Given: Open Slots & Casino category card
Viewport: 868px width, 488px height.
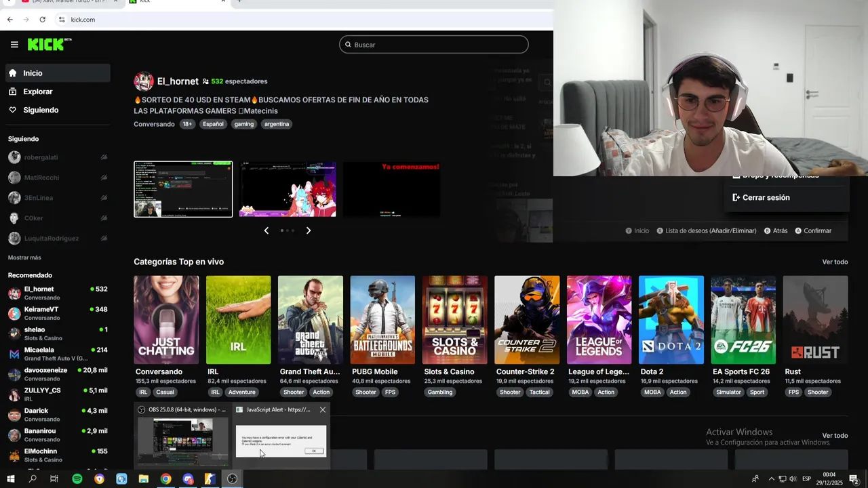Looking at the screenshot, I should click(455, 320).
